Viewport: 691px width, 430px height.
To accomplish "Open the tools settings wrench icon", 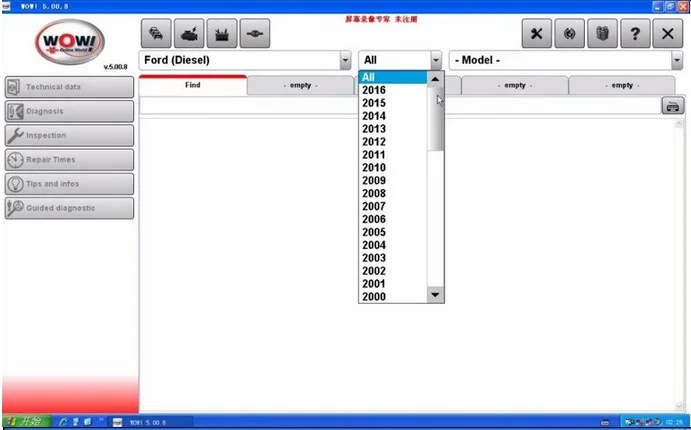I will (x=536, y=33).
